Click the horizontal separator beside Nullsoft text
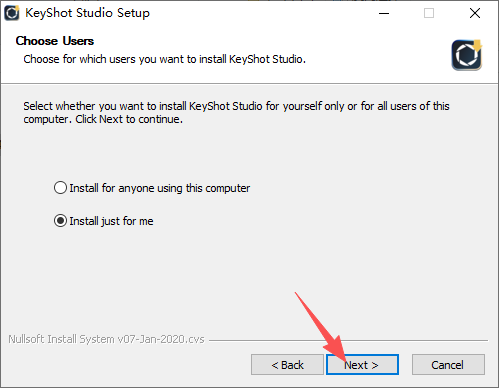 click(x=348, y=340)
